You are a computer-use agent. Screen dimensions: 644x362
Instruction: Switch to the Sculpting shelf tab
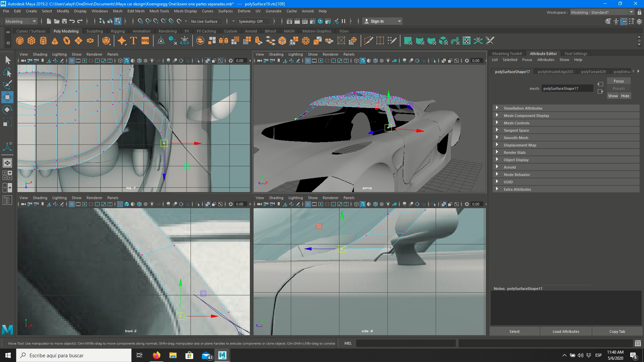[95, 31]
